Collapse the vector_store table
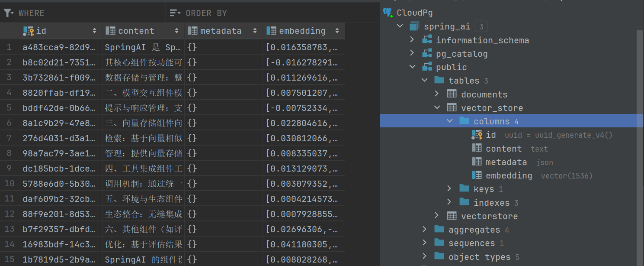Screen dimensions: 644x266 (437, 107)
